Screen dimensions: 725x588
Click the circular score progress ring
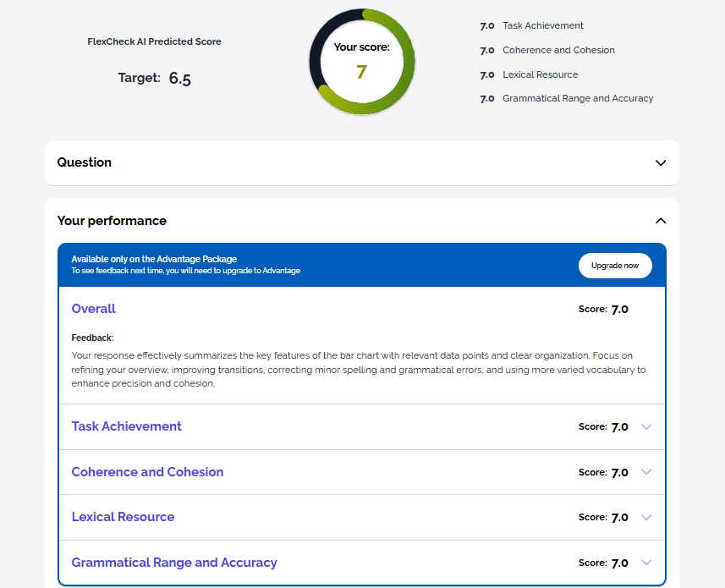coord(362,62)
